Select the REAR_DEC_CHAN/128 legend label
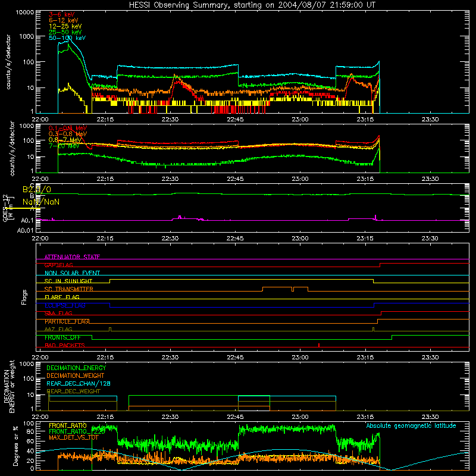Image resolution: width=476 pixels, height=476 pixels. pyautogui.click(x=79, y=383)
